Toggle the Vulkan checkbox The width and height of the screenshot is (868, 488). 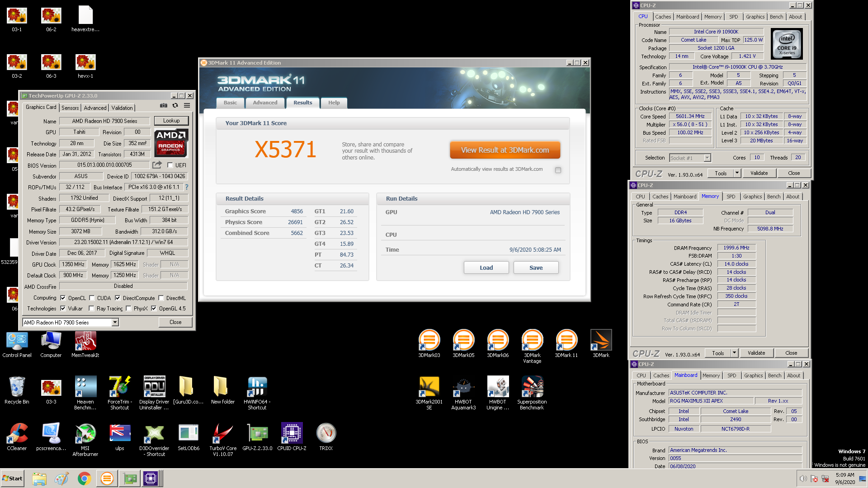tap(63, 308)
